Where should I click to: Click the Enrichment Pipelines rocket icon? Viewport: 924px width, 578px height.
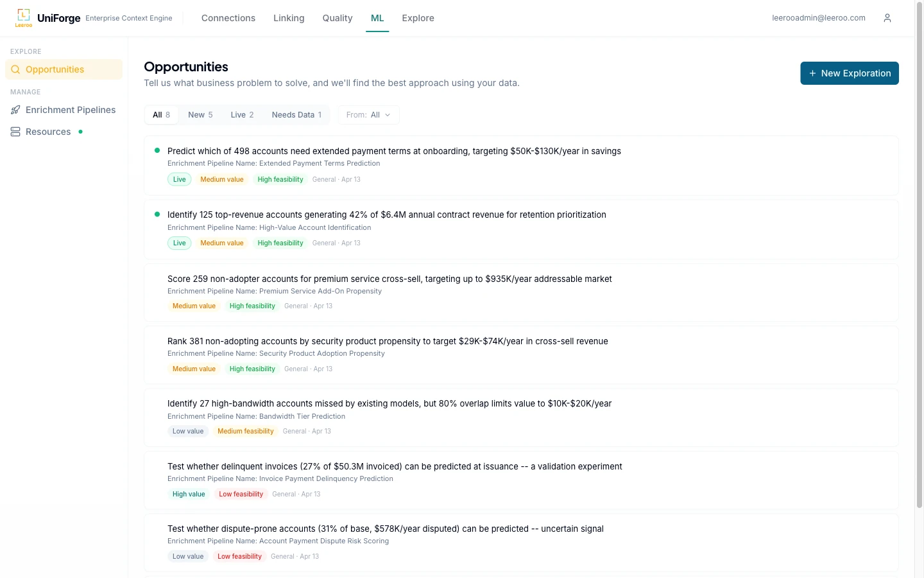click(x=15, y=110)
